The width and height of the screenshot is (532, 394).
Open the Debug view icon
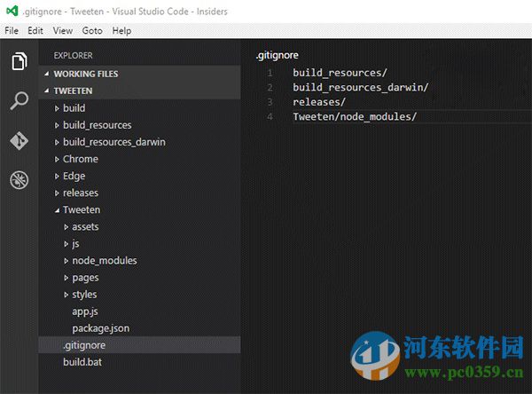19,180
